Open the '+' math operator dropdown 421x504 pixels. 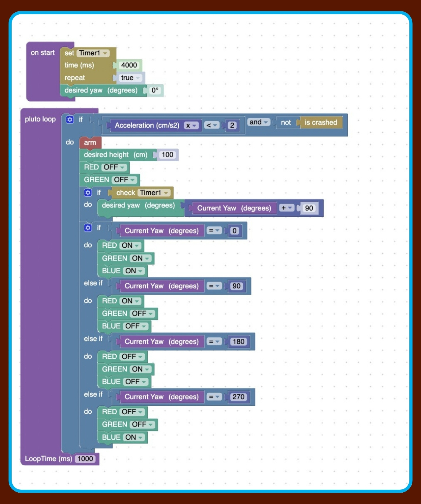tap(286, 208)
